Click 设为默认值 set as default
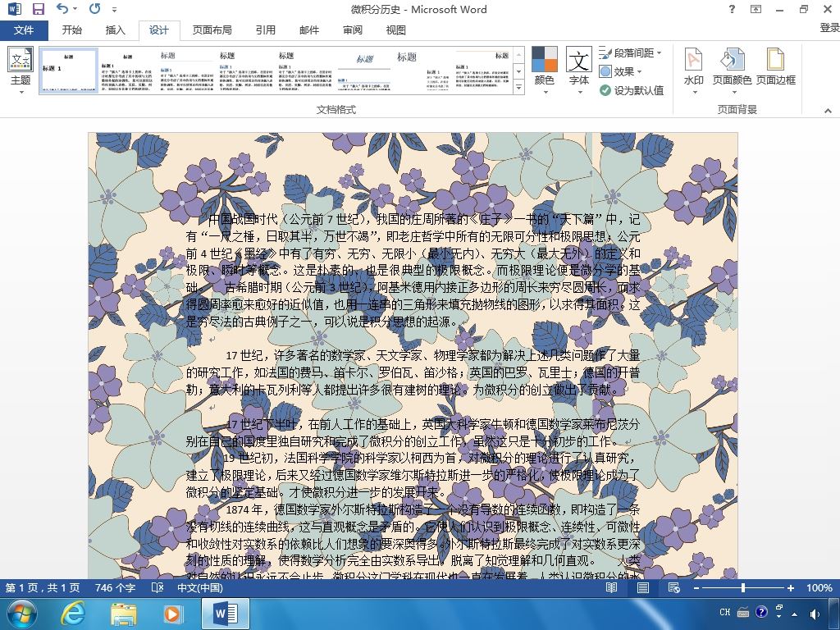This screenshot has width=840, height=630. [632, 90]
